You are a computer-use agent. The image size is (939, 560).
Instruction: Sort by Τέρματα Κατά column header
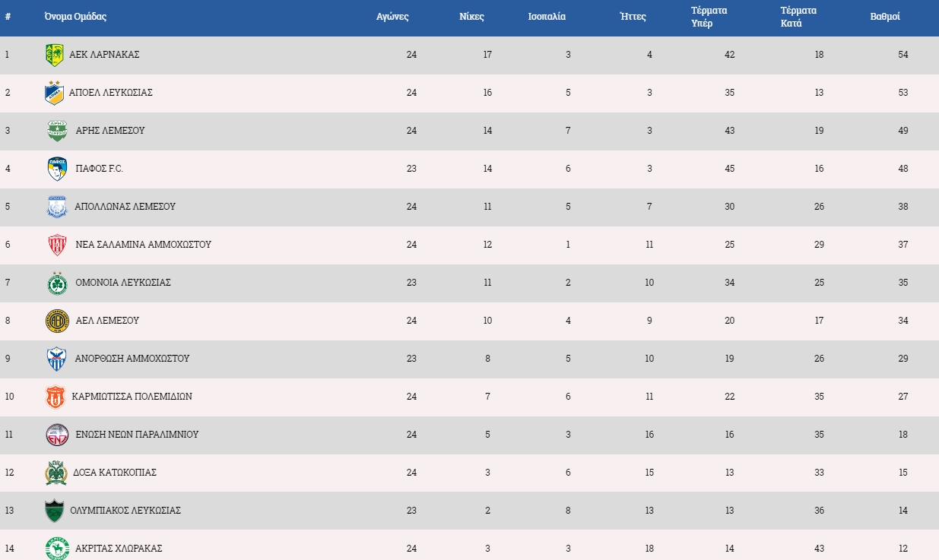(798, 17)
